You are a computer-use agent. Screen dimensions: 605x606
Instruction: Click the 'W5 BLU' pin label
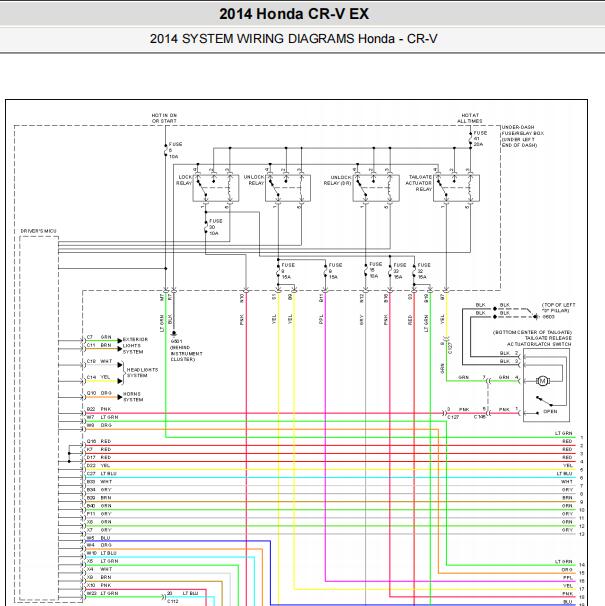coord(99,538)
